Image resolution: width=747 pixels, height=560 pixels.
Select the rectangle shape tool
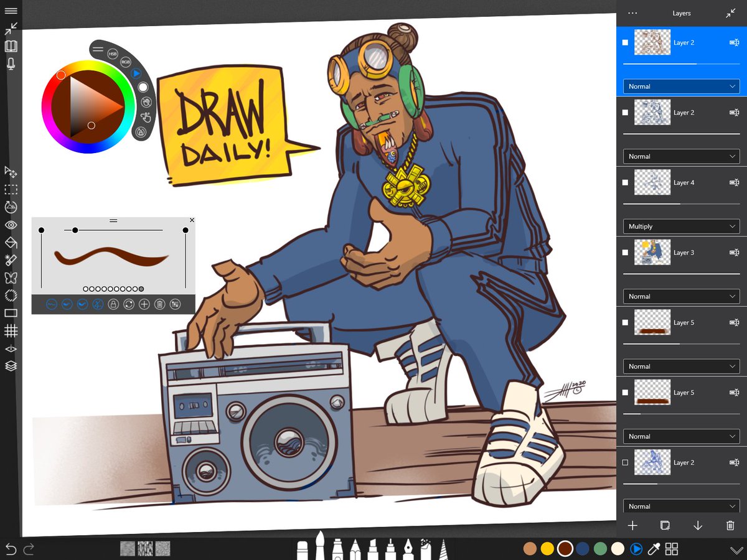[x=11, y=313]
